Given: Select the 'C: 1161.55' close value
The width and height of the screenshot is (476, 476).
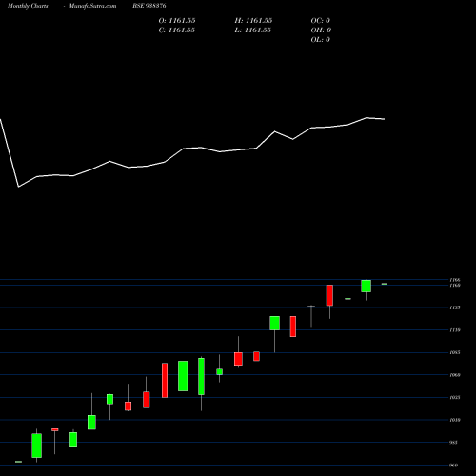Looking at the screenshot, I should point(177,30).
